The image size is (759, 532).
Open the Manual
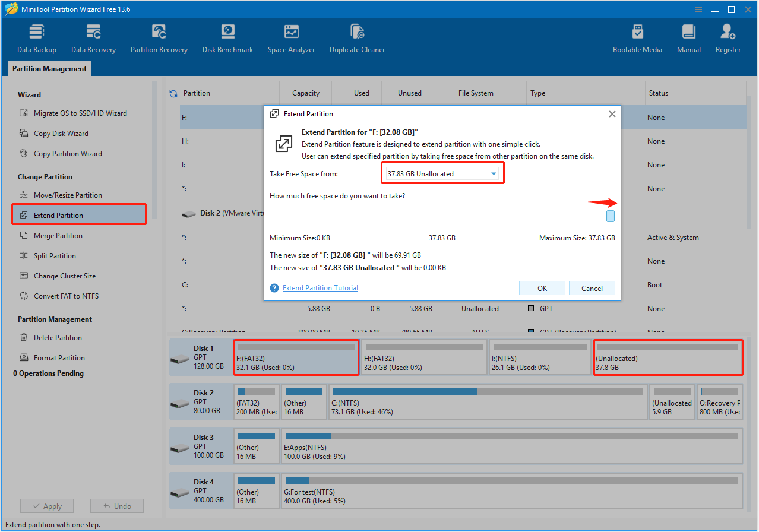click(689, 39)
